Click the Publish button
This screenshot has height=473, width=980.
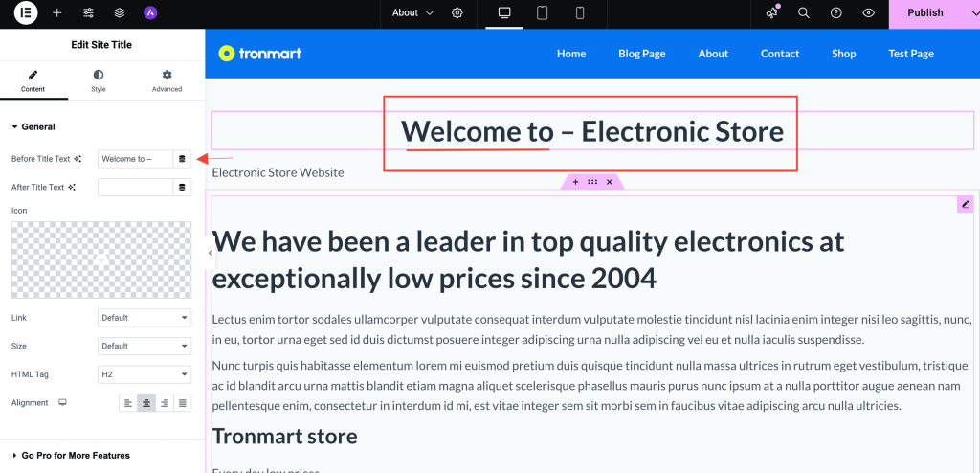[924, 13]
